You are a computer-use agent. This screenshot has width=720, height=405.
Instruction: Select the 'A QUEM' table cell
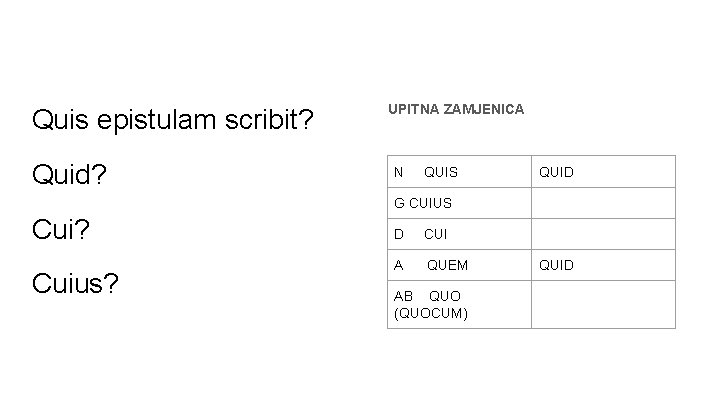(x=458, y=265)
